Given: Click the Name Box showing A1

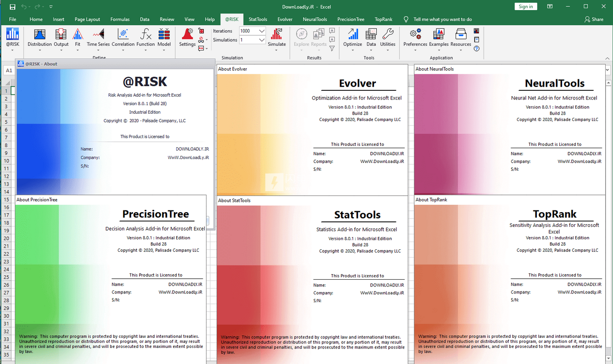Looking at the screenshot, I should coord(9,71).
